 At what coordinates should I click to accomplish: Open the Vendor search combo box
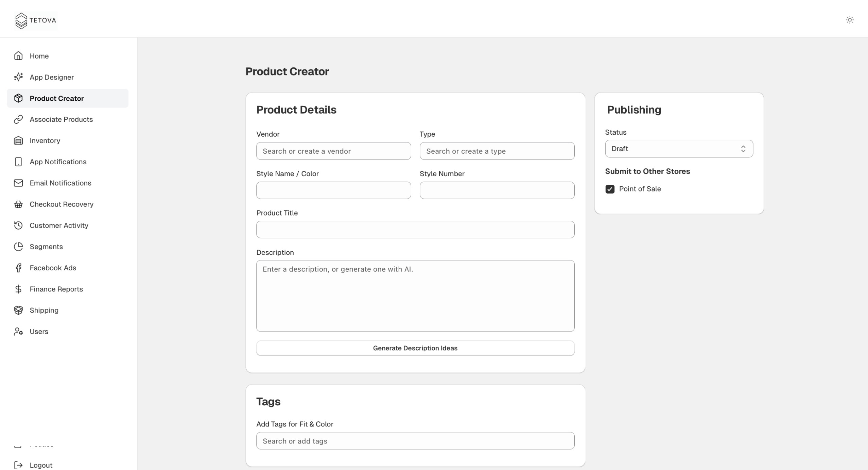click(x=333, y=151)
